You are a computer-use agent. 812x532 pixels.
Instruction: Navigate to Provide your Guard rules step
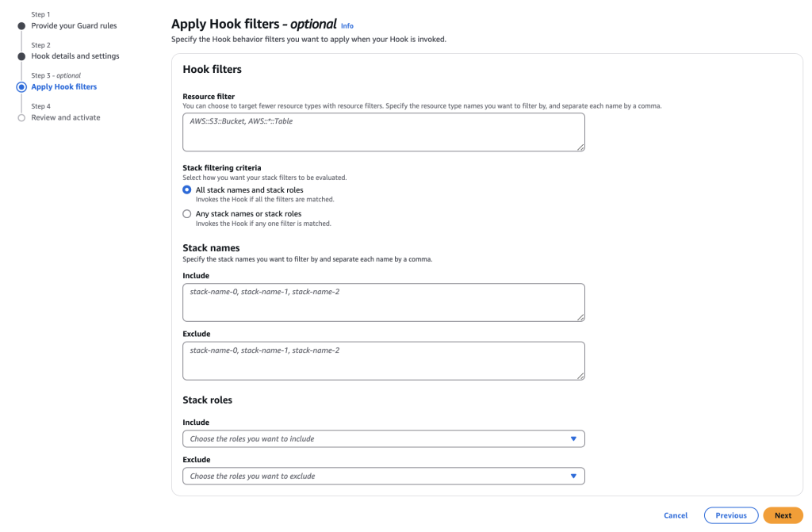point(75,25)
